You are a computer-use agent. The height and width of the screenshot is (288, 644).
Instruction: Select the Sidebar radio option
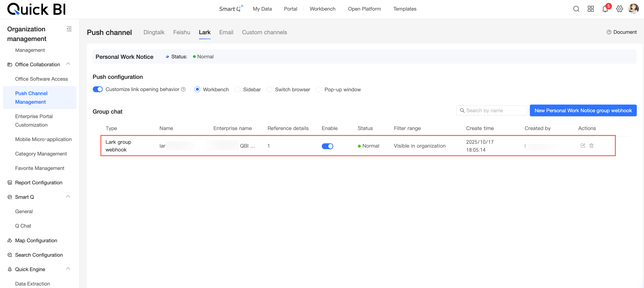237,89
